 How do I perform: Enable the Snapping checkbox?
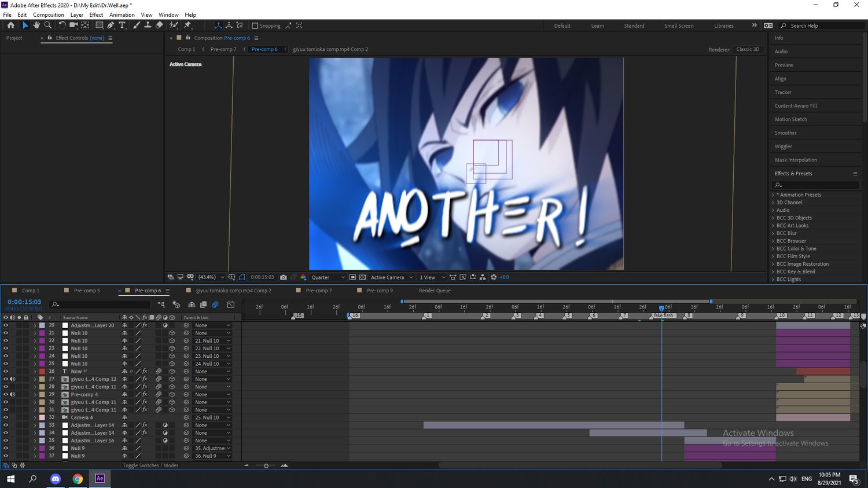pyautogui.click(x=255, y=25)
